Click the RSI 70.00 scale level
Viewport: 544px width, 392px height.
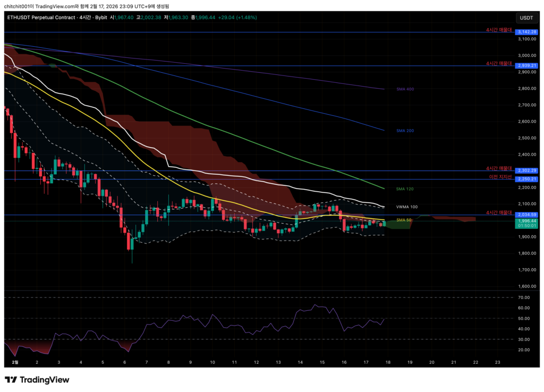(523, 297)
